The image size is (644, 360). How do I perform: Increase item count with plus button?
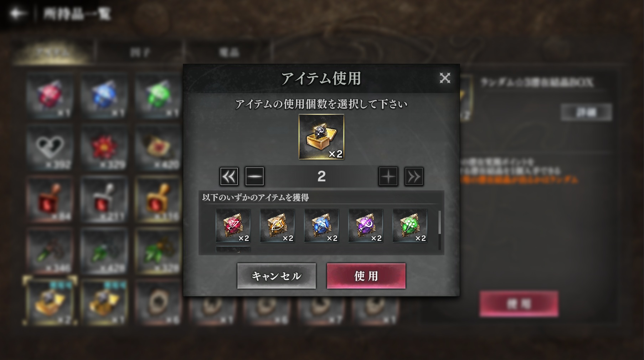click(388, 176)
